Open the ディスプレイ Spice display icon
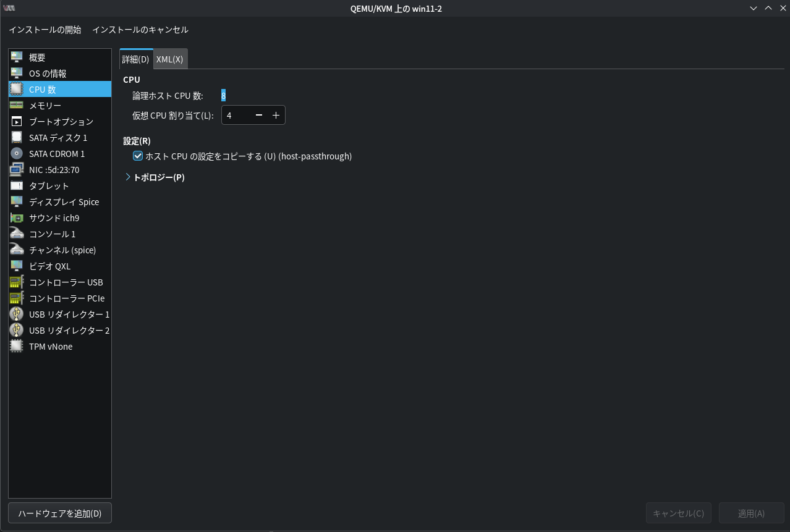 (x=17, y=202)
